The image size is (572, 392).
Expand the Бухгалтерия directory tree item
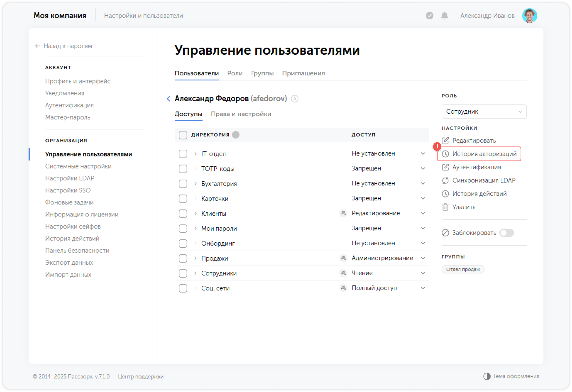tap(194, 183)
